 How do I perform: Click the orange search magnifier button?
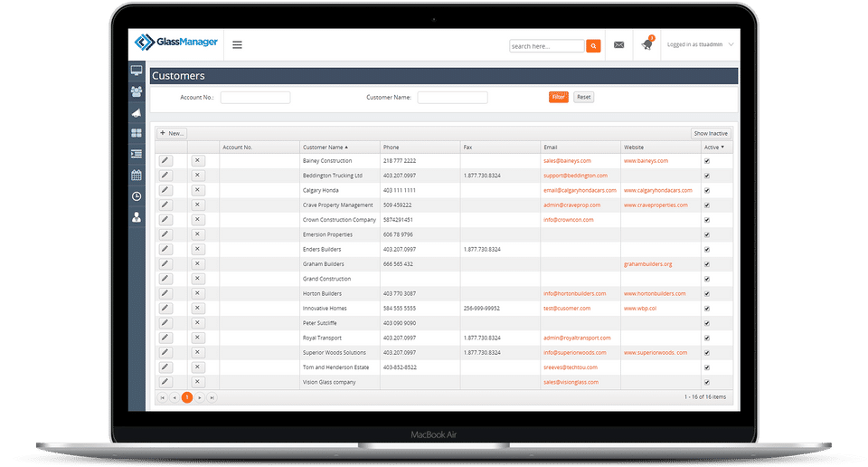point(593,46)
